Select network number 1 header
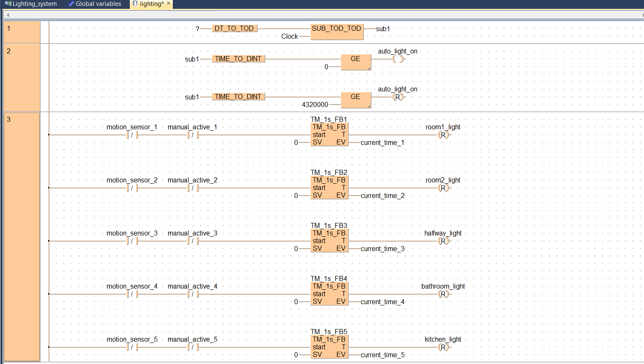Viewport: 644px width, 364px height. click(x=22, y=32)
